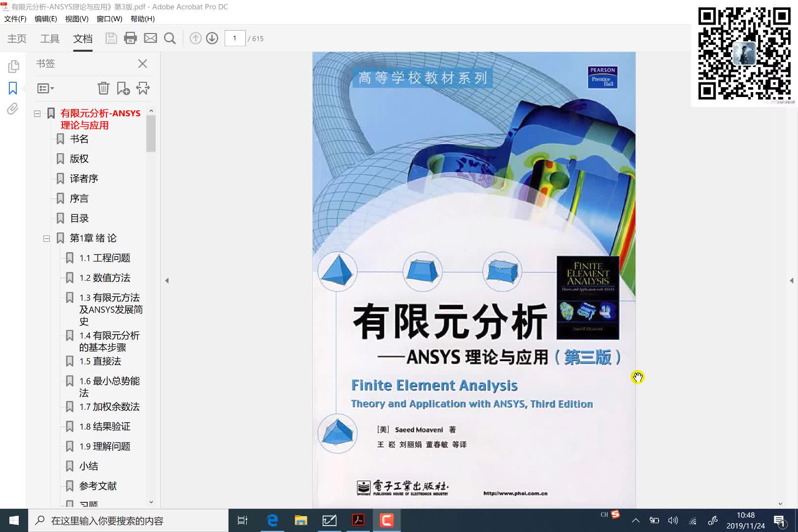798x532 pixels.
Task: Click bookmarks panel scrollbar thumb
Action: [x=151, y=133]
